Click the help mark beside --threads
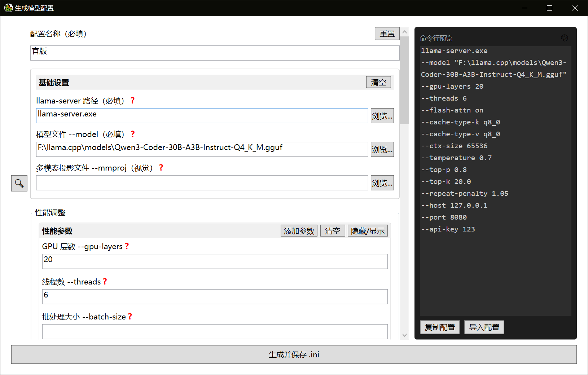588x375 pixels. coord(105,282)
